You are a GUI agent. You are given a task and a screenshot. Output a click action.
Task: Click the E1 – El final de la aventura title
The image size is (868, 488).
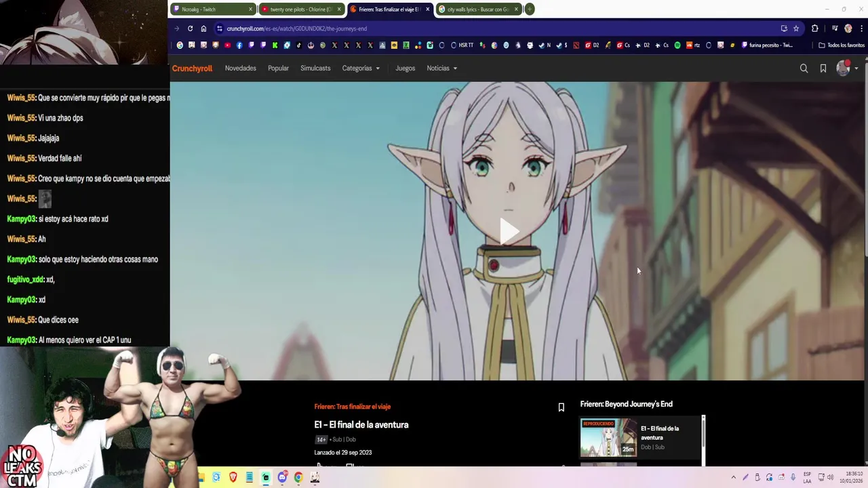[361, 425]
